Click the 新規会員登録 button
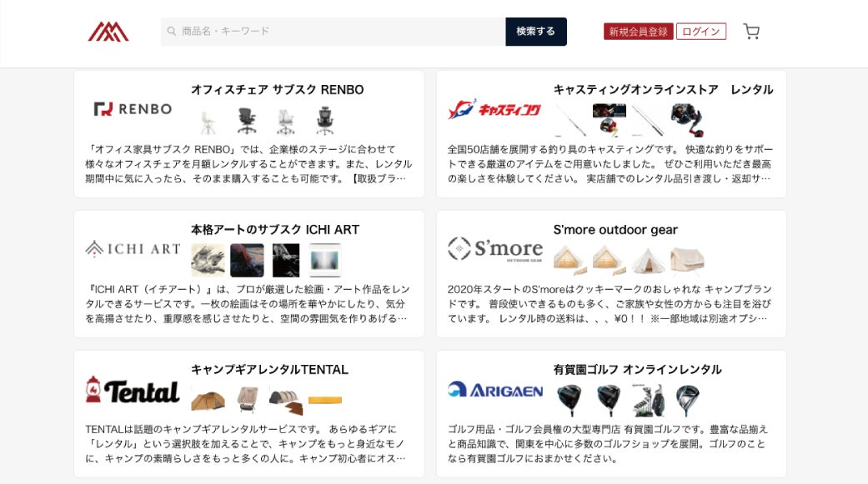868x484 pixels. coord(638,32)
